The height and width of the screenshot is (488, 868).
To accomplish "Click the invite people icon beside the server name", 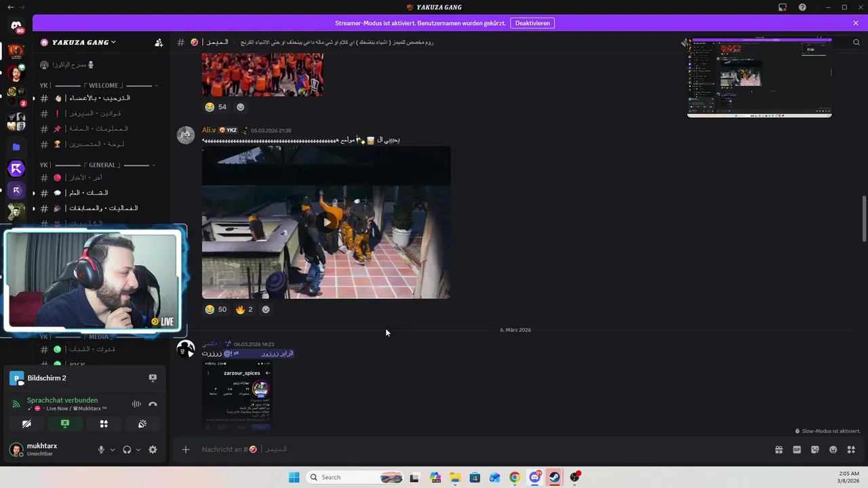I will click(x=159, y=42).
